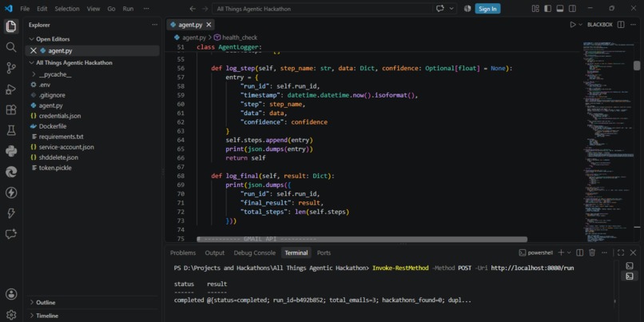
Task: Click the BLACKBOX button in editor toolbar
Action: [x=599, y=25]
